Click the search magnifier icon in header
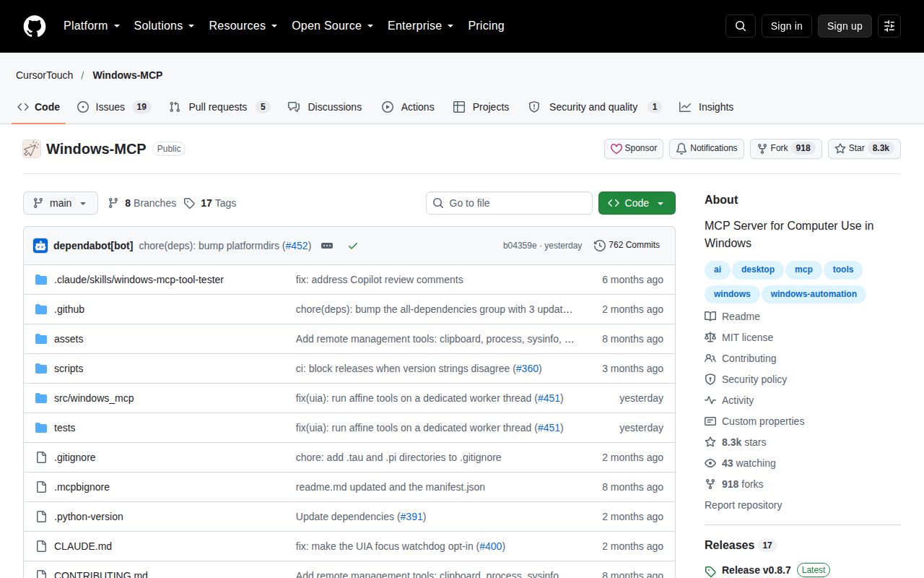This screenshot has width=924, height=578. point(740,26)
